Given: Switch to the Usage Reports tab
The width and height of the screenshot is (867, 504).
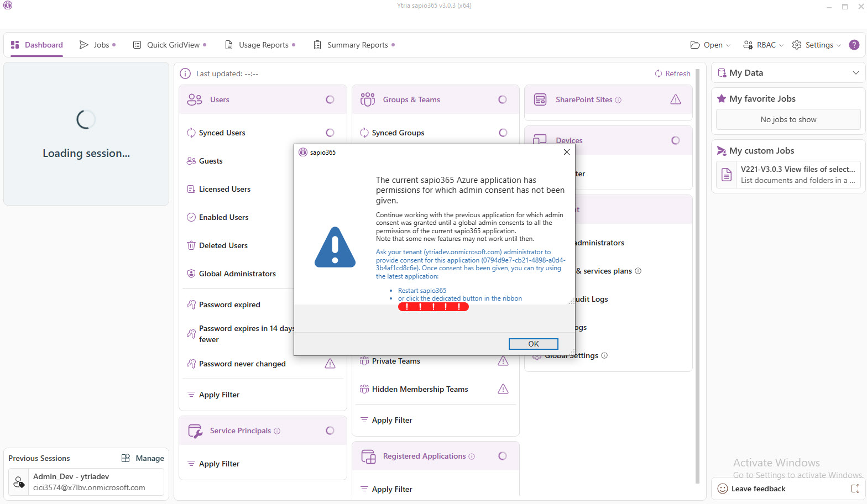Looking at the screenshot, I should (x=260, y=45).
